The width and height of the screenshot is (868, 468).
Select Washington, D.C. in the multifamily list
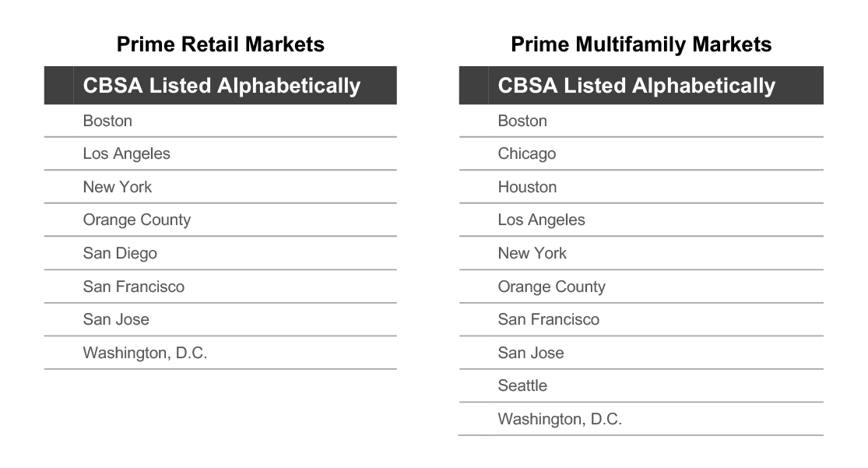[560, 419]
